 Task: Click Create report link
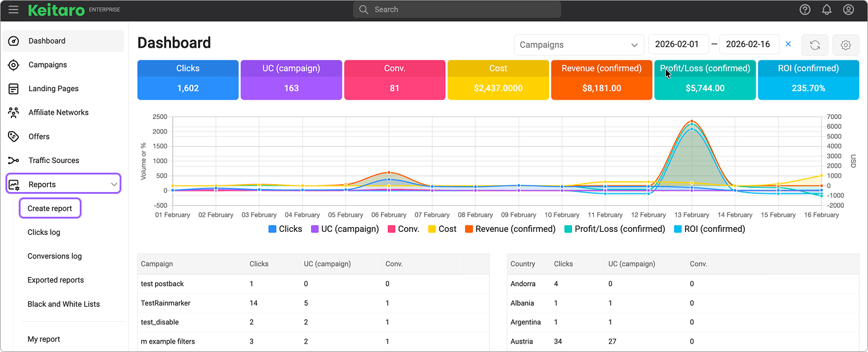pyautogui.click(x=50, y=208)
